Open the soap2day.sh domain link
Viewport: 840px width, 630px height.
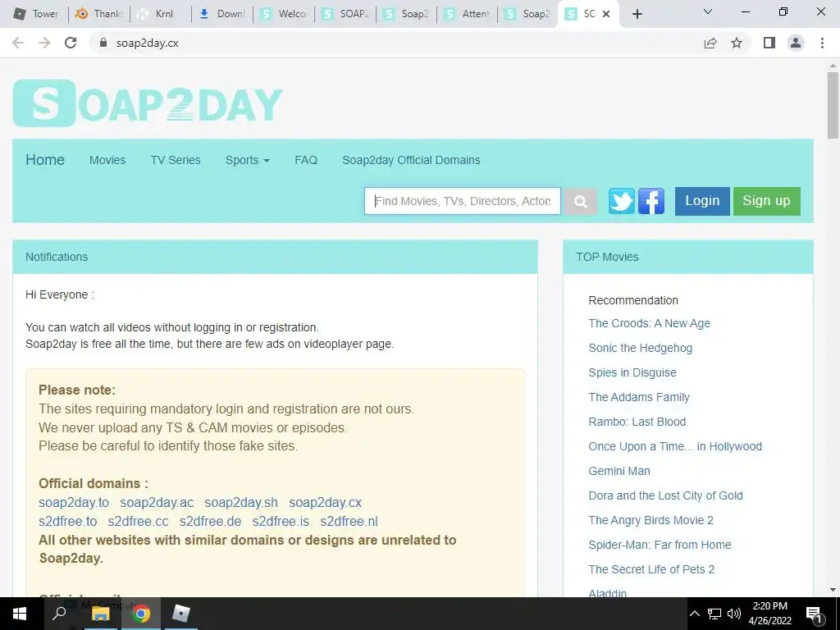tap(241, 503)
